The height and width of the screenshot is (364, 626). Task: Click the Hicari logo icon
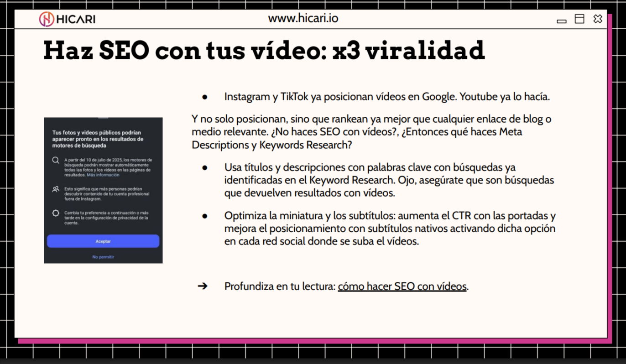47,19
